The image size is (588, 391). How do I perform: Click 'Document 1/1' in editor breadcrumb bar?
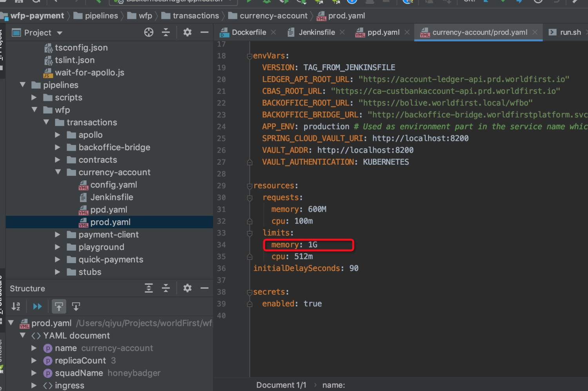(281, 385)
